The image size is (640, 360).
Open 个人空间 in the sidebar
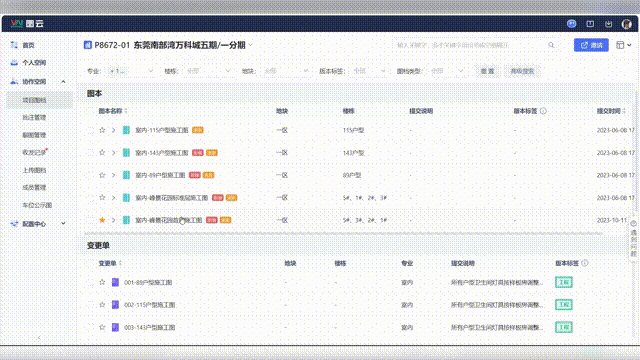(34, 62)
